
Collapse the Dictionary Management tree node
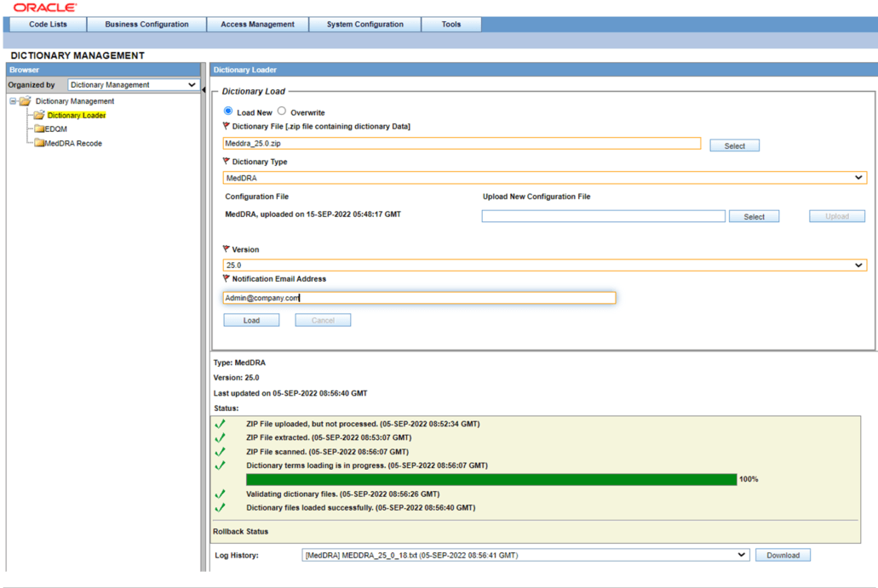click(x=12, y=101)
